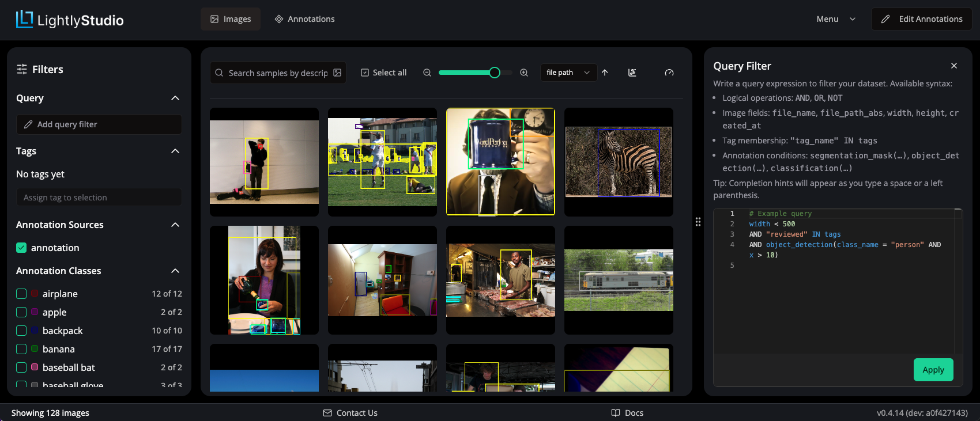Collapse the Query section
Screen dimensions: 980x421
click(175, 98)
